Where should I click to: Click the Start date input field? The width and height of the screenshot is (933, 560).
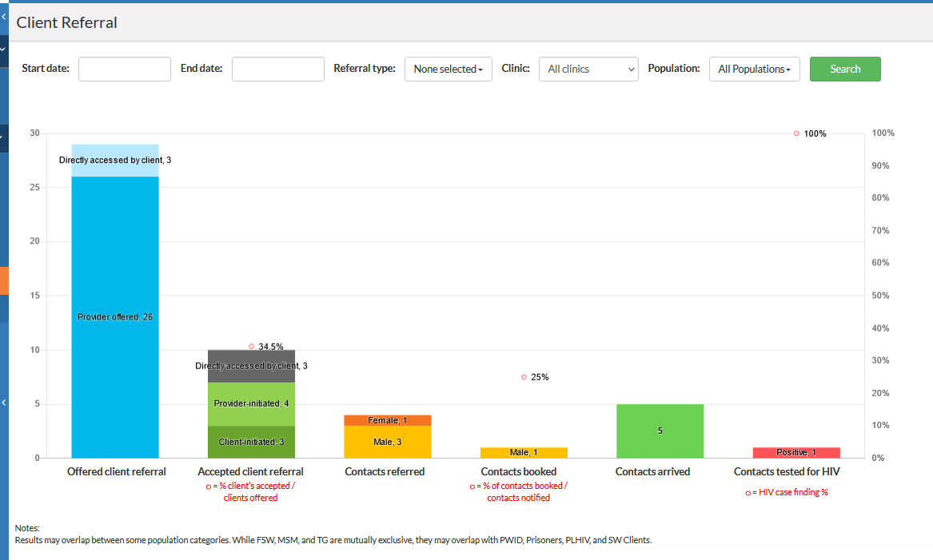pyautogui.click(x=124, y=69)
